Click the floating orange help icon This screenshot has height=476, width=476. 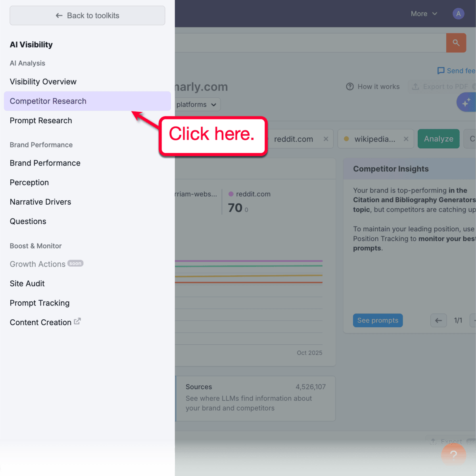tap(453, 455)
